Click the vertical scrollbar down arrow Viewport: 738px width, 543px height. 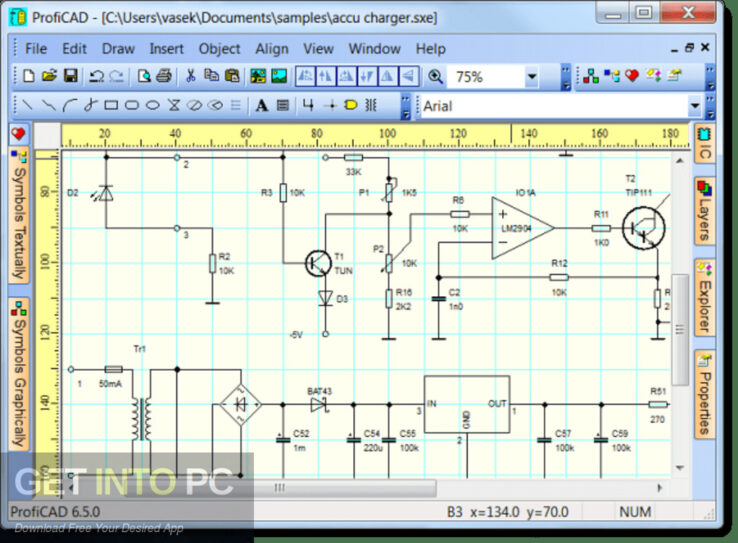[x=680, y=468]
